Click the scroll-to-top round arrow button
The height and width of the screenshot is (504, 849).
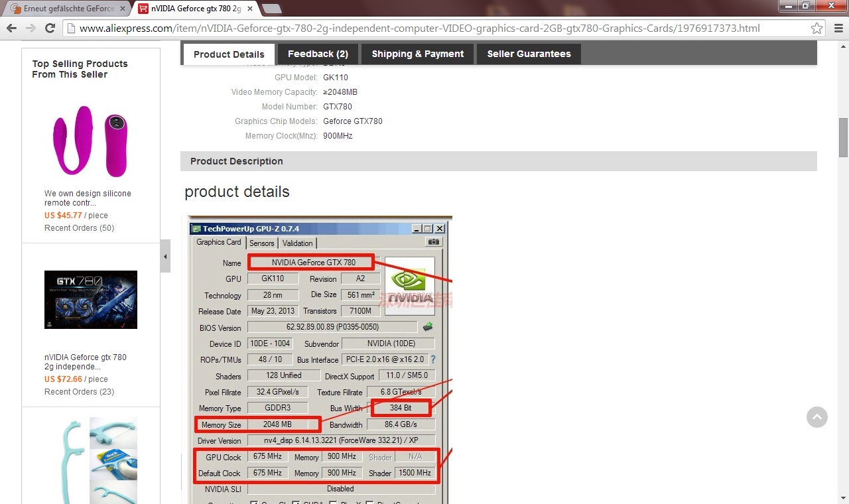817,417
